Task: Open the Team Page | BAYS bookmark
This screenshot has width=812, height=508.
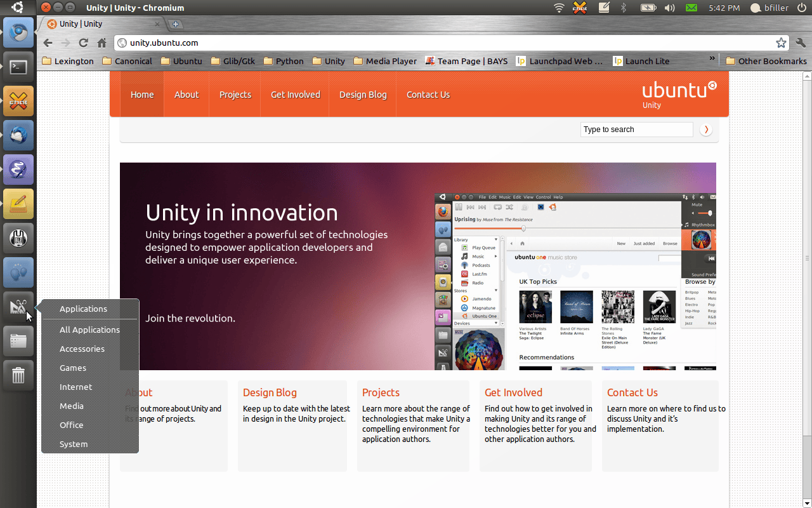Action: [x=467, y=61]
